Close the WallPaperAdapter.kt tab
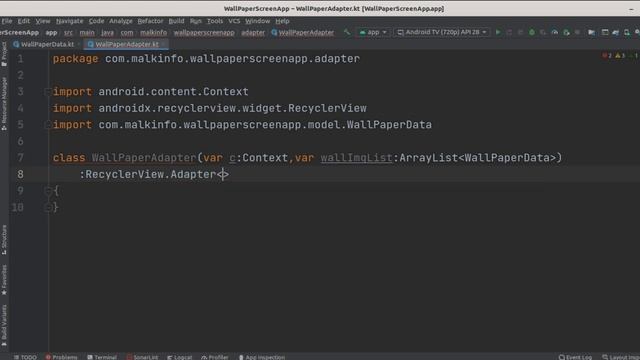640x360 pixels. coord(164,44)
